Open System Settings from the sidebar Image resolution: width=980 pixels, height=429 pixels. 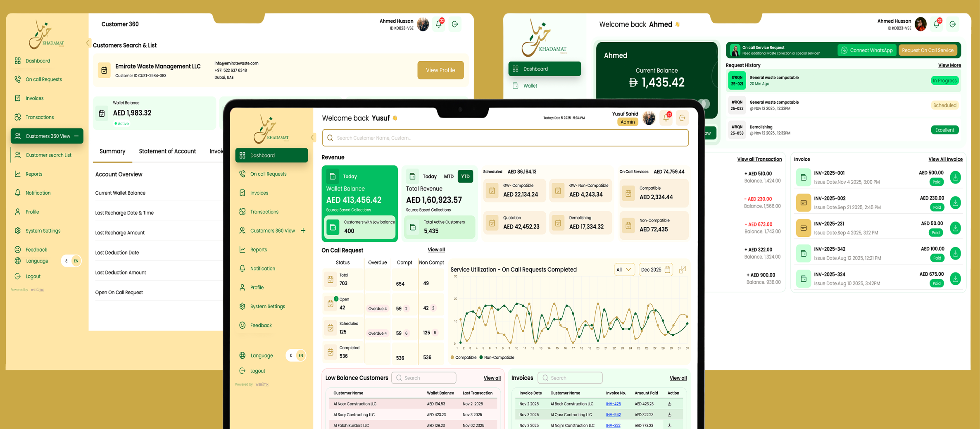(x=267, y=306)
